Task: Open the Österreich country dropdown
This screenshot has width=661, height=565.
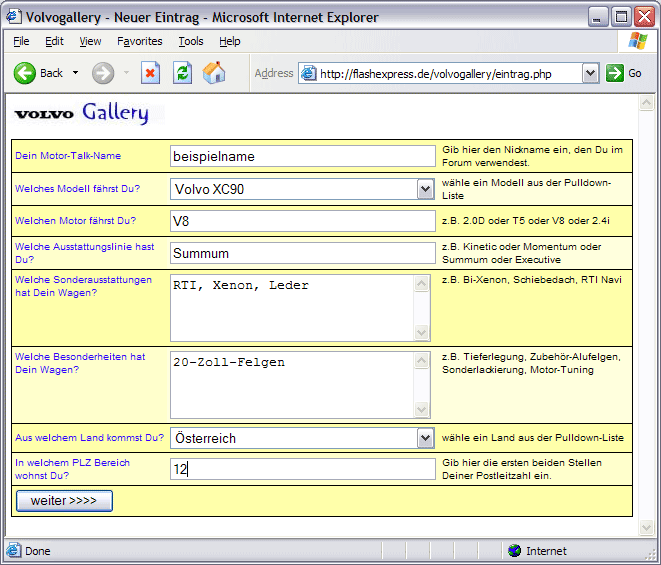Action: [425, 438]
